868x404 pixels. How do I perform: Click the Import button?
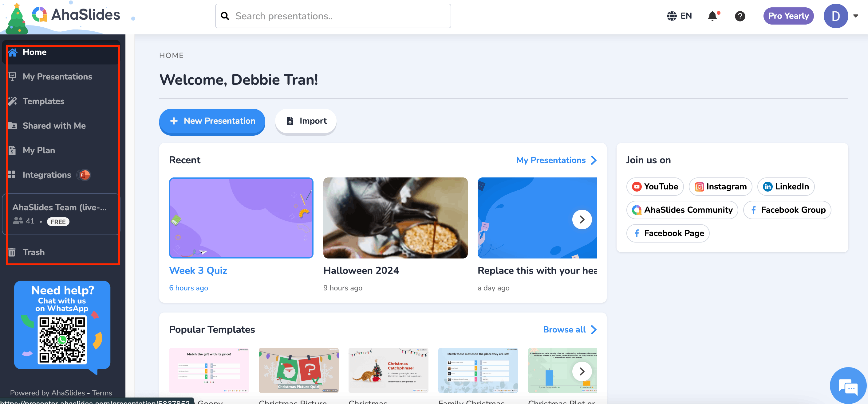click(x=306, y=121)
